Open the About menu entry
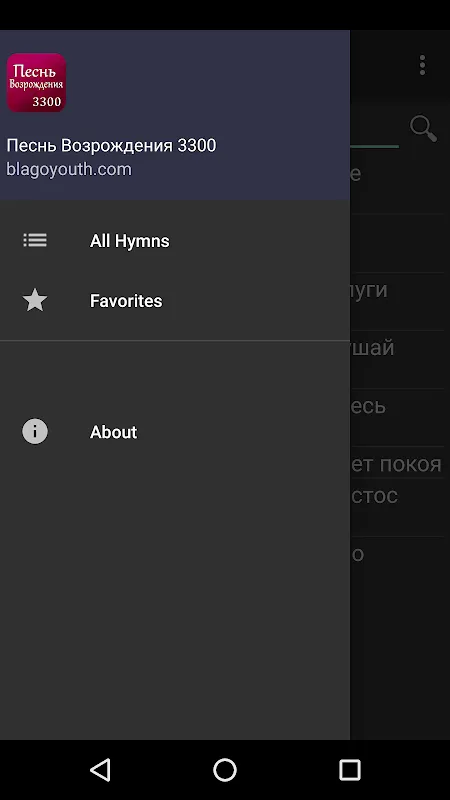The width and height of the screenshot is (450, 800). 175,432
